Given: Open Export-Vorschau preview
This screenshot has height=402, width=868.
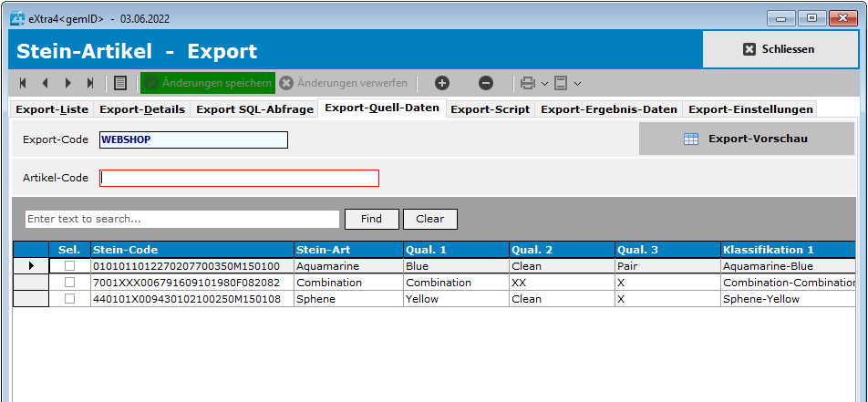Looking at the screenshot, I should (x=747, y=139).
